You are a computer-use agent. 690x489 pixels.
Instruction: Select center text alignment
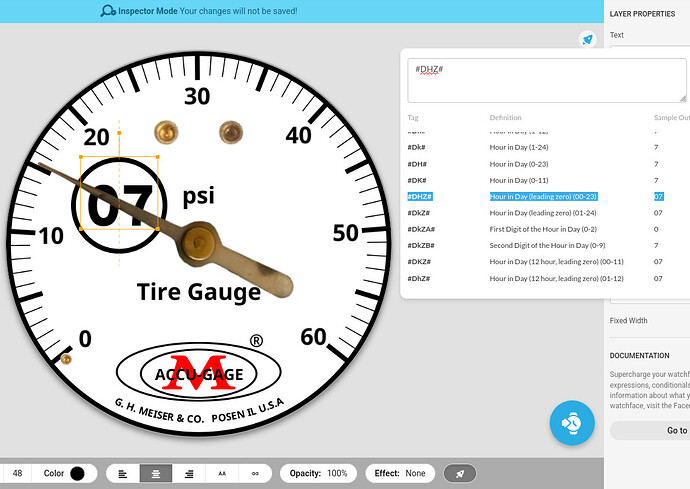[x=154, y=473]
